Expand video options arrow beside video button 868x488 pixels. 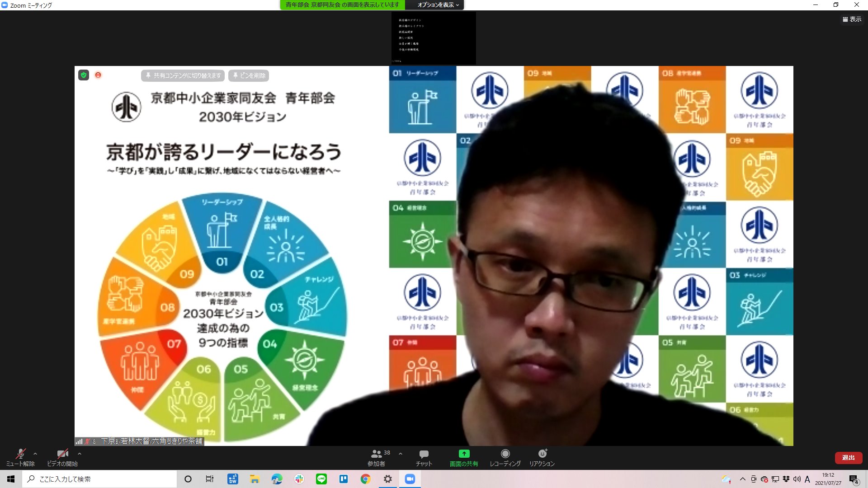pyautogui.click(x=80, y=454)
